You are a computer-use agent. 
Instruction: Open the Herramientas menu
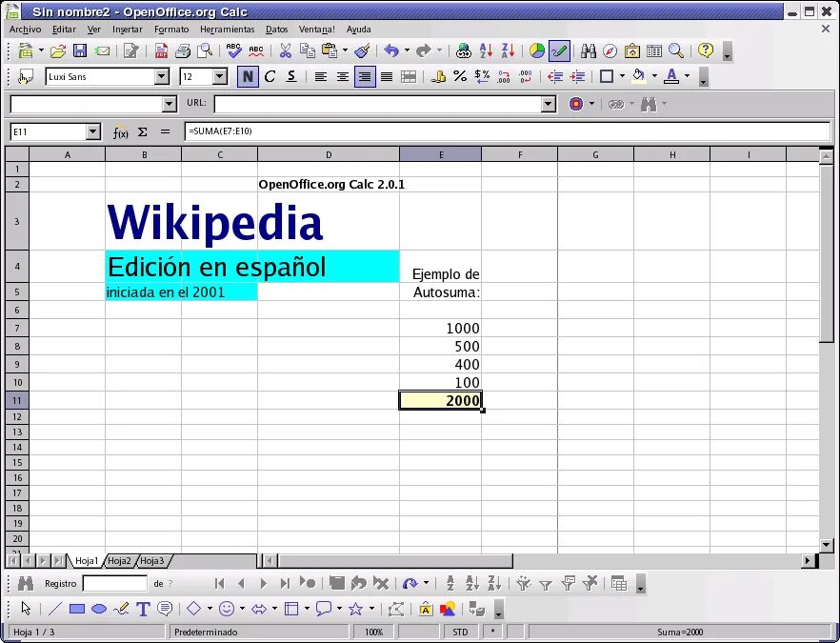(227, 30)
